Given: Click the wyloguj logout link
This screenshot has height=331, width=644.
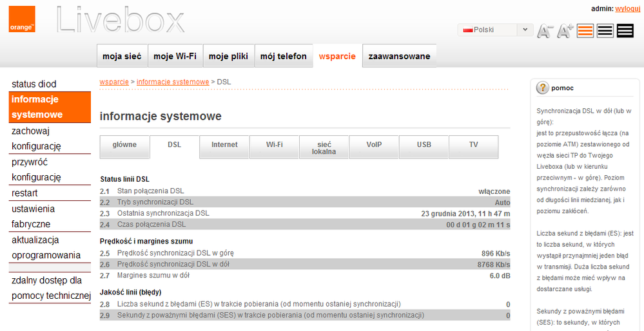Looking at the screenshot, I should 627,8.
